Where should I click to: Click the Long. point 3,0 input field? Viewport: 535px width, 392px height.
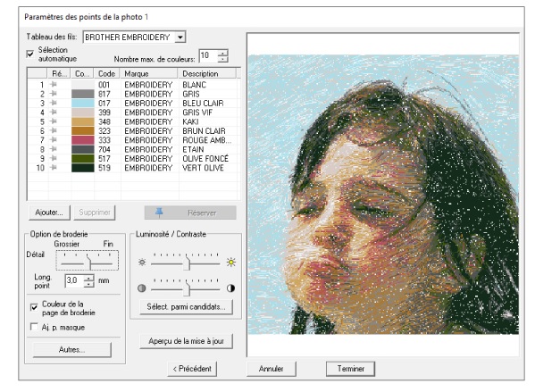(x=74, y=280)
